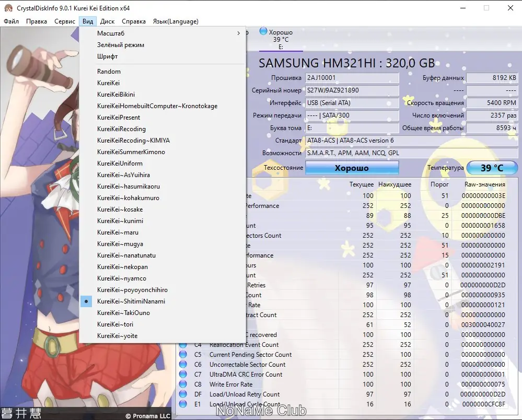Select the KureiKeiRecoding~KIMIYA theme
This screenshot has width=522, height=420.
pyautogui.click(x=163, y=141)
